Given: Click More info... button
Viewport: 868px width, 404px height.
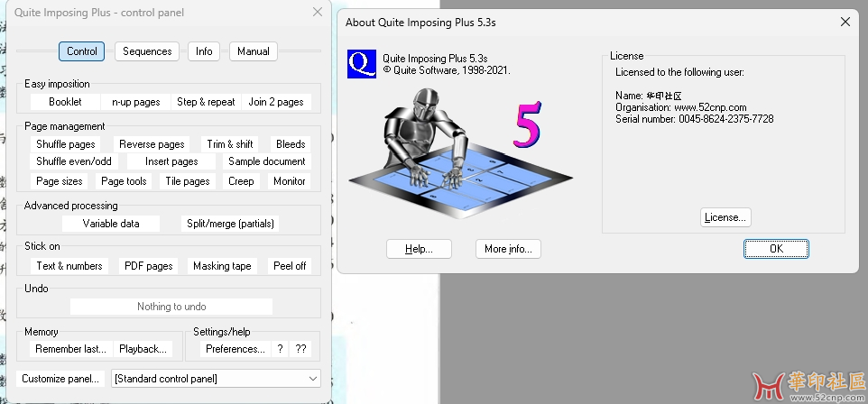Looking at the screenshot, I should pos(508,249).
